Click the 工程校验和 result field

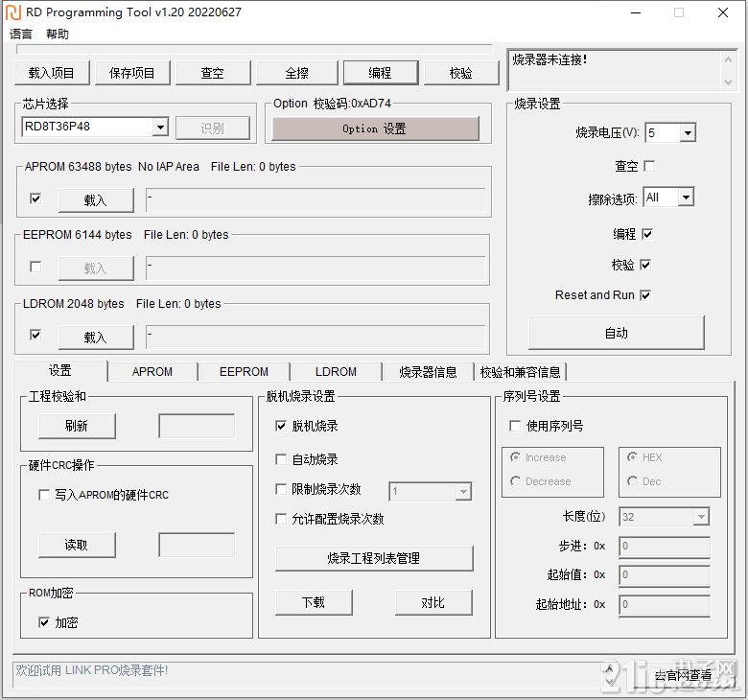click(x=197, y=426)
